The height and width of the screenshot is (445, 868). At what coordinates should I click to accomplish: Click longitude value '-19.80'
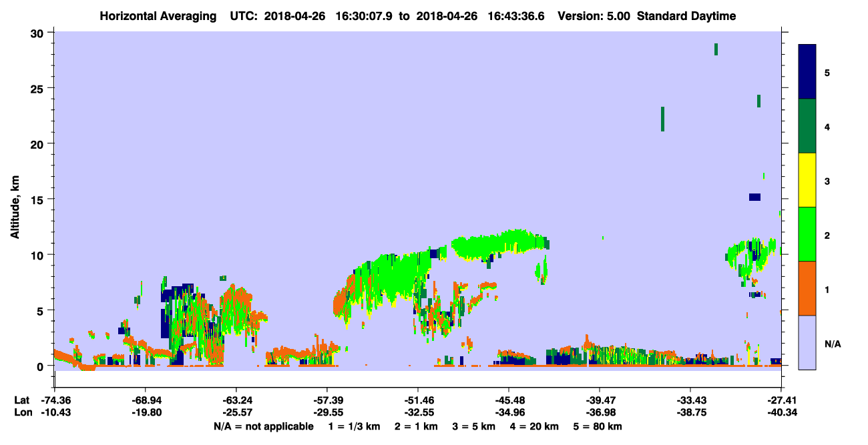145,412
